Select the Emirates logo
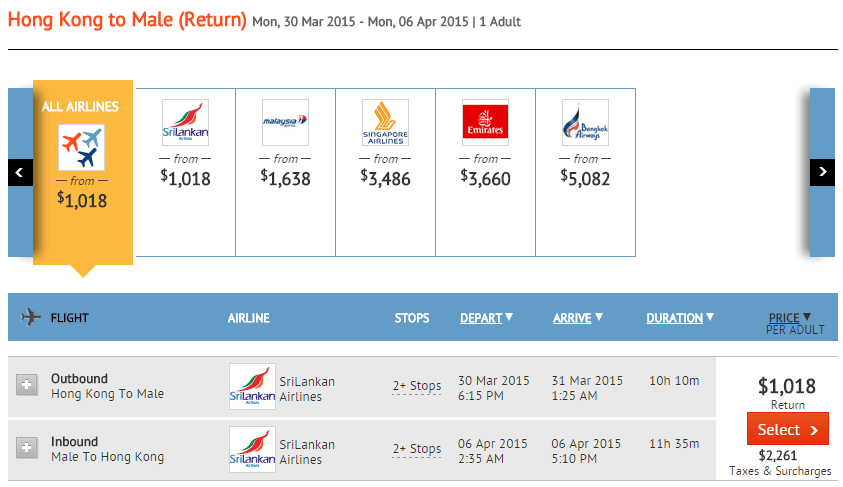Image resolution: width=843 pixels, height=487 pixels. [485, 123]
